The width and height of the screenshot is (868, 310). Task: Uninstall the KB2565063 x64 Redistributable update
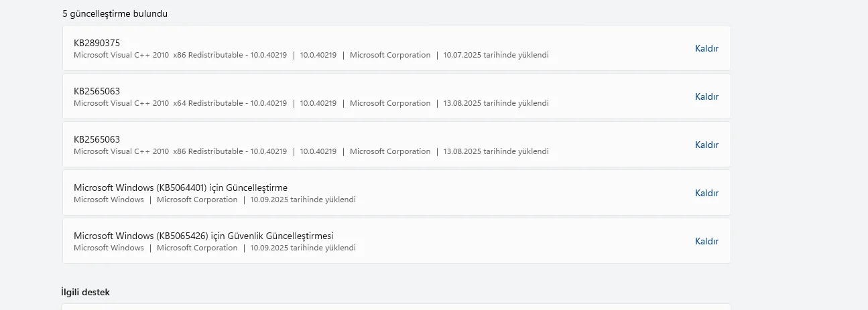coord(706,96)
